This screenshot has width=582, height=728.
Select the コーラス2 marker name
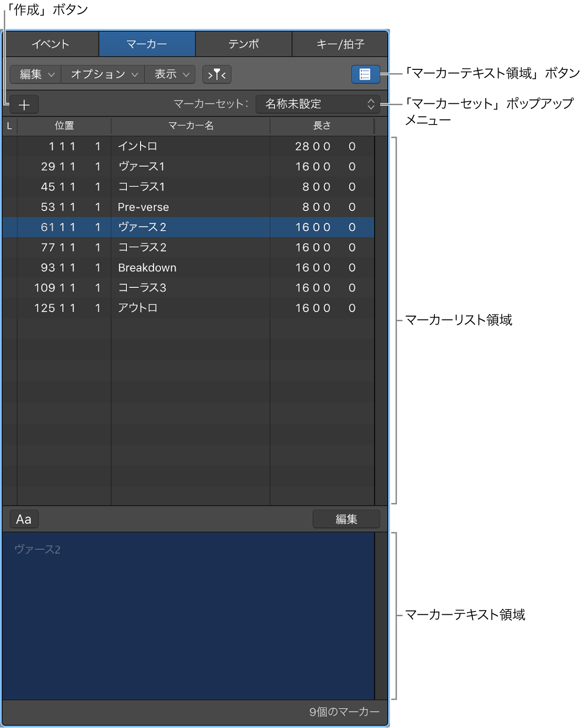pos(142,248)
